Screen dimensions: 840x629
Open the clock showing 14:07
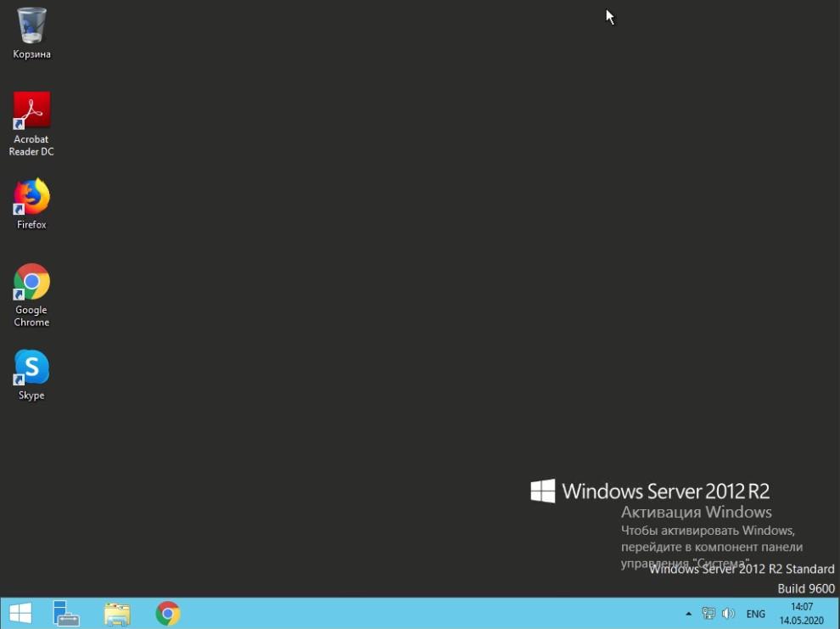[801, 607]
